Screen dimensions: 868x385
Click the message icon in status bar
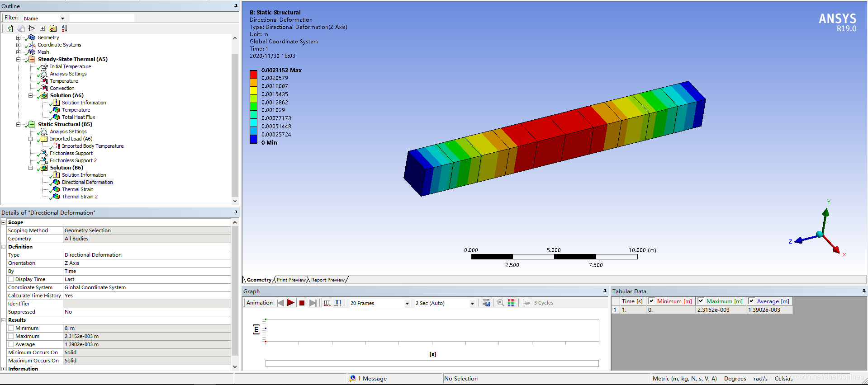(x=352, y=378)
